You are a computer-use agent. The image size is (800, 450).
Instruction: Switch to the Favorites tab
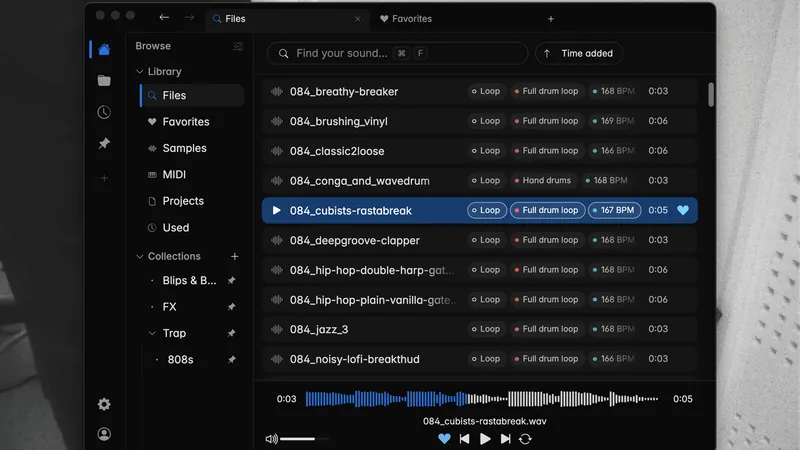[406, 19]
